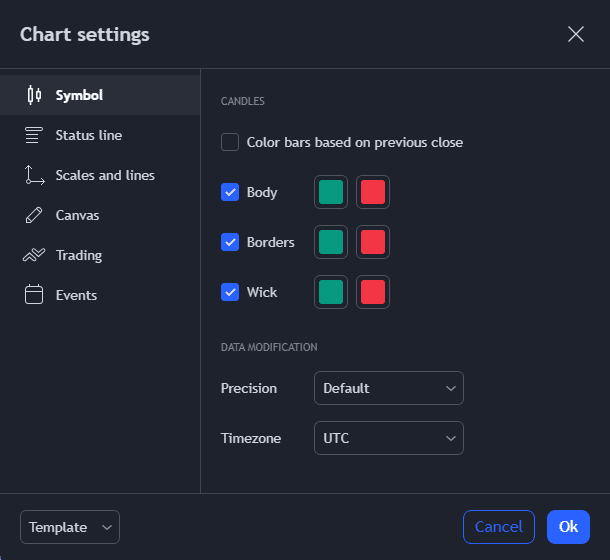
Task: Pick the green Body color swatch
Action: click(x=331, y=192)
